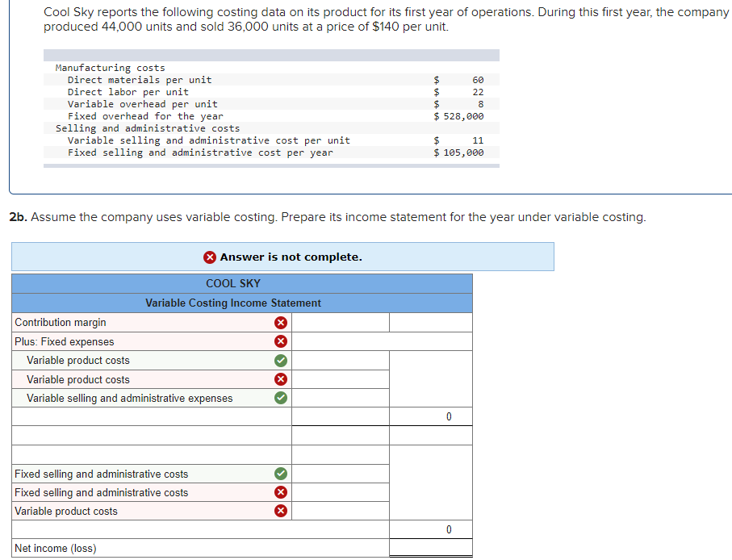
Task: Select the Variable selling and administrative expenses cell
Action: click(152, 398)
